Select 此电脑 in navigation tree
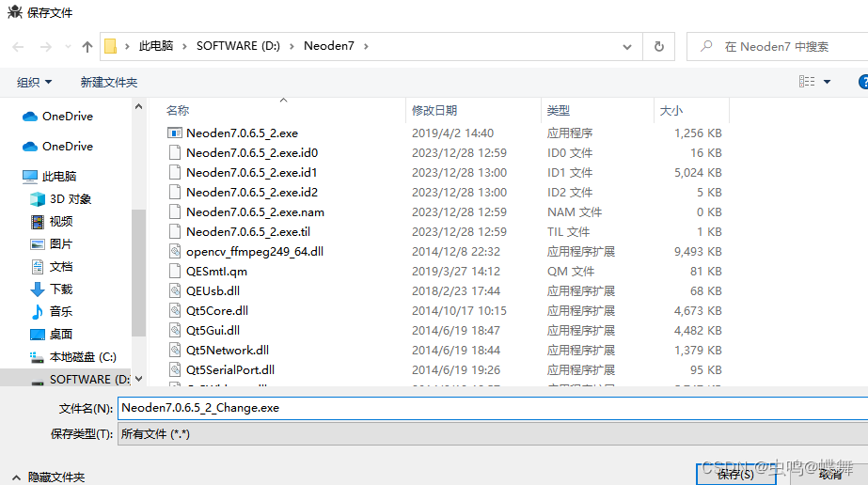The height and width of the screenshot is (485, 868). tap(49, 177)
